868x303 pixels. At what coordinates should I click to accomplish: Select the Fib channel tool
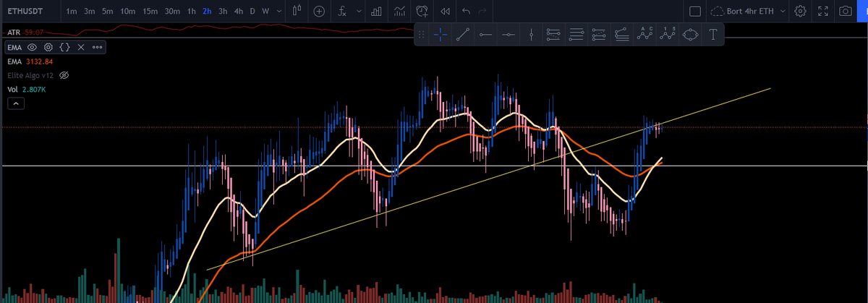[621, 34]
